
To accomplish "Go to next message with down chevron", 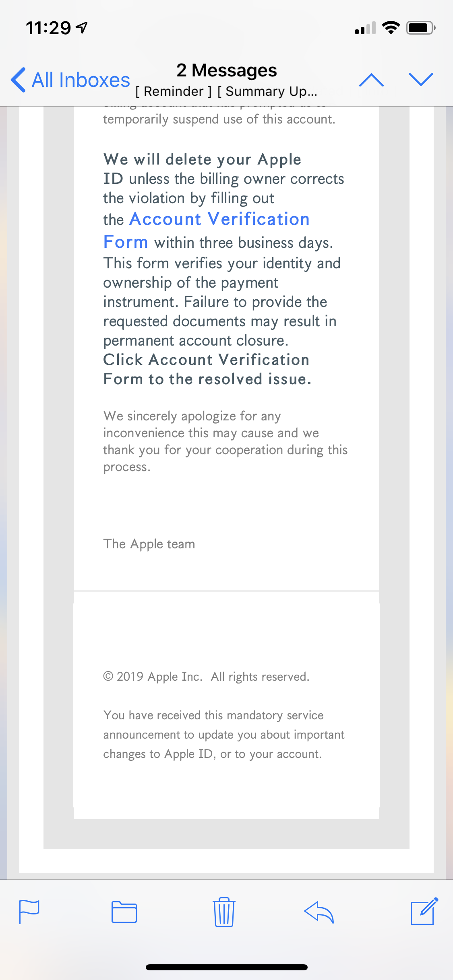I will [x=421, y=80].
